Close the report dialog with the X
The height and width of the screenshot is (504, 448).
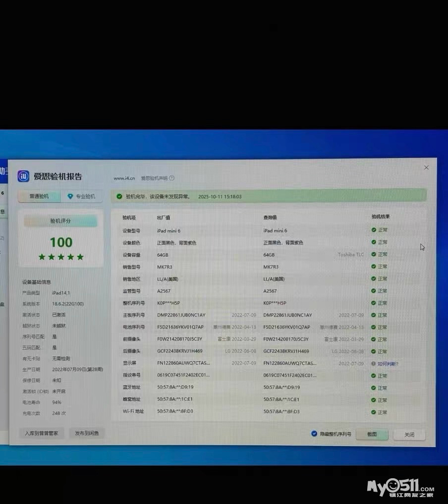tap(426, 168)
